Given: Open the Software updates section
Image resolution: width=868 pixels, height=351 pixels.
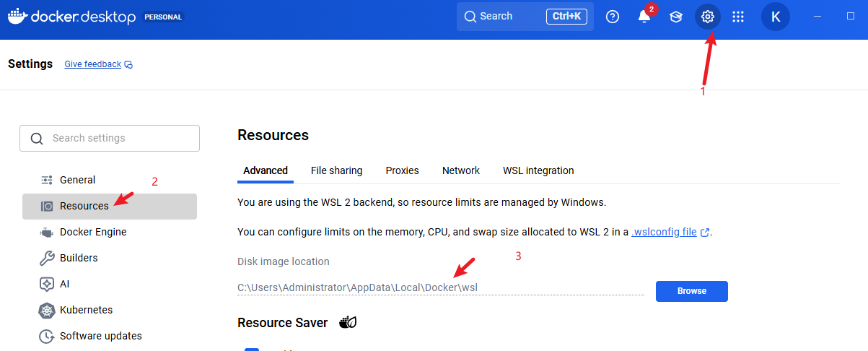Looking at the screenshot, I should (x=100, y=336).
